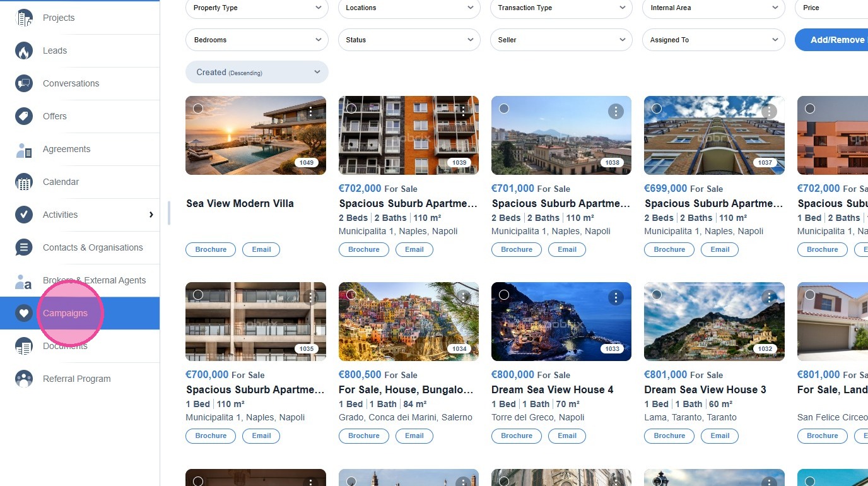The width and height of the screenshot is (868, 486).
Task: Open the Calendar icon in sidebar
Action: [24, 182]
